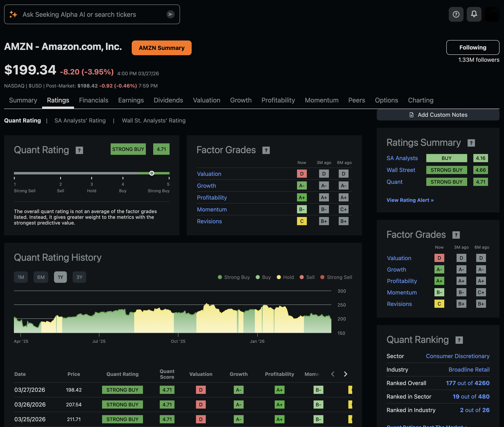The width and height of the screenshot is (504, 427).
Task: Click the help question mark icon at top right
Action: pyautogui.click(x=456, y=14)
